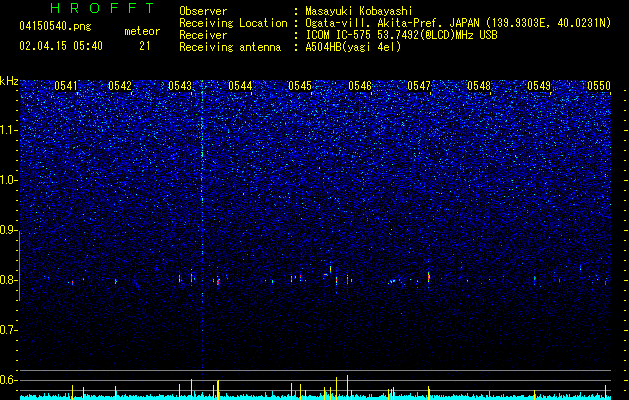Click the 0.9 frequency axis label
This screenshot has height=400, width=629.
(x=8, y=230)
